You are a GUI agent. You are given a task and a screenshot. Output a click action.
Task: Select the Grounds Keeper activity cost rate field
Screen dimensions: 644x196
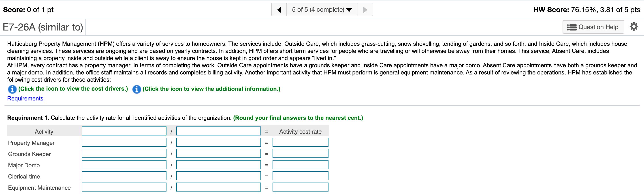(300, 153)
